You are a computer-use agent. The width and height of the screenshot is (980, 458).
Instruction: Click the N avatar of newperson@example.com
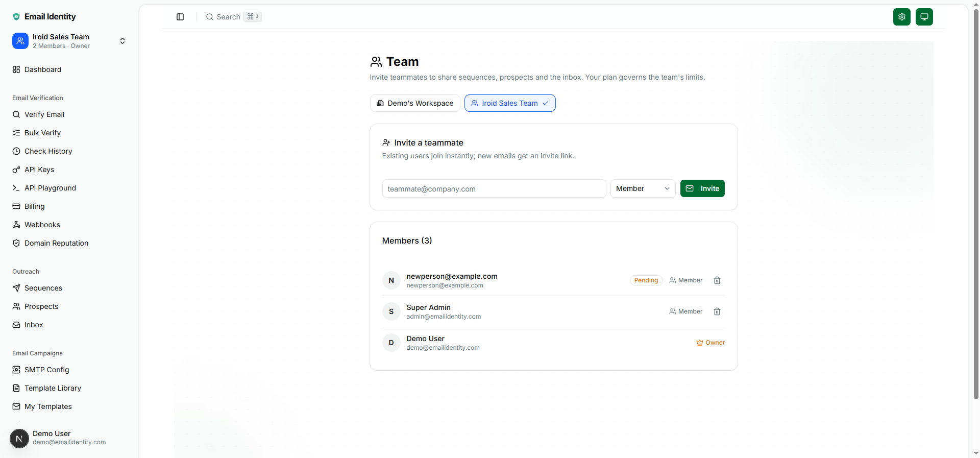tap(391, 280)
